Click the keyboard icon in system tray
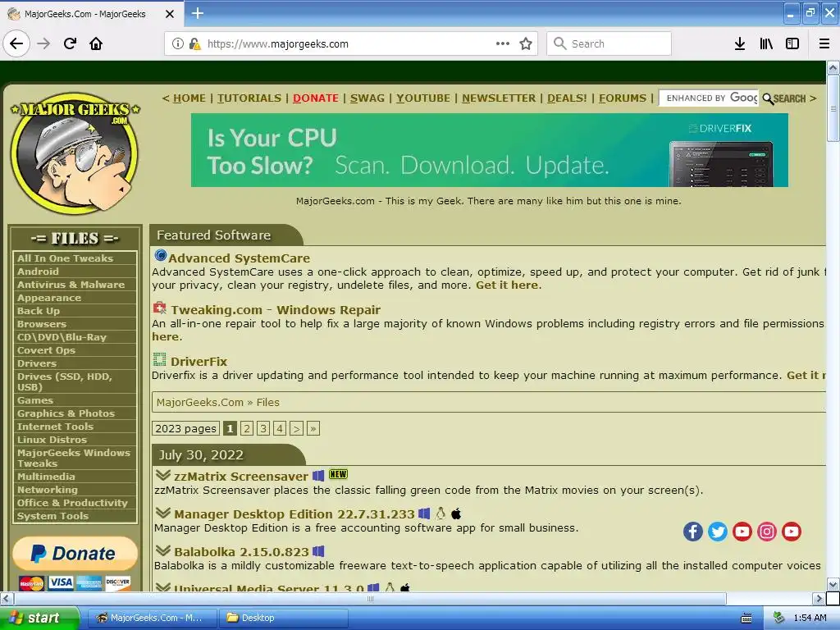Viewport: 840px width, 630px height. pyautogui.click(x=746, y=619)
